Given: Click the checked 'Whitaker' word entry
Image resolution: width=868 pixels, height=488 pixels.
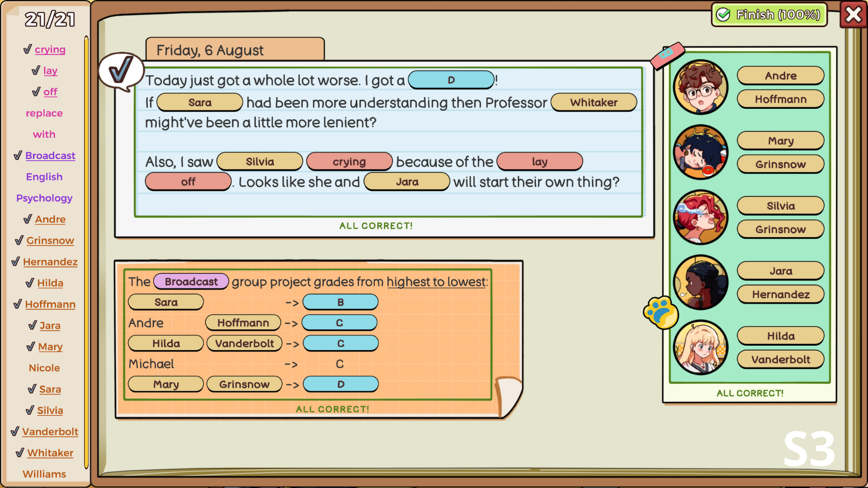Looking at the screenshot, I should click(50, 453).
